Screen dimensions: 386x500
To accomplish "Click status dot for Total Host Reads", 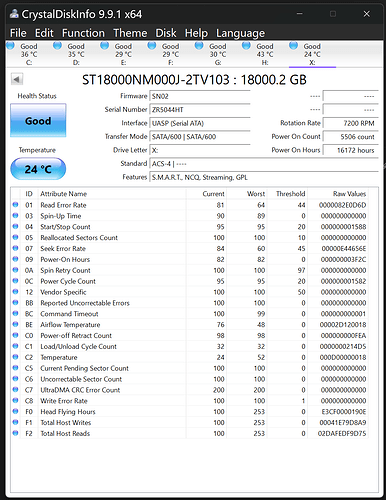I will pos(15,433).
